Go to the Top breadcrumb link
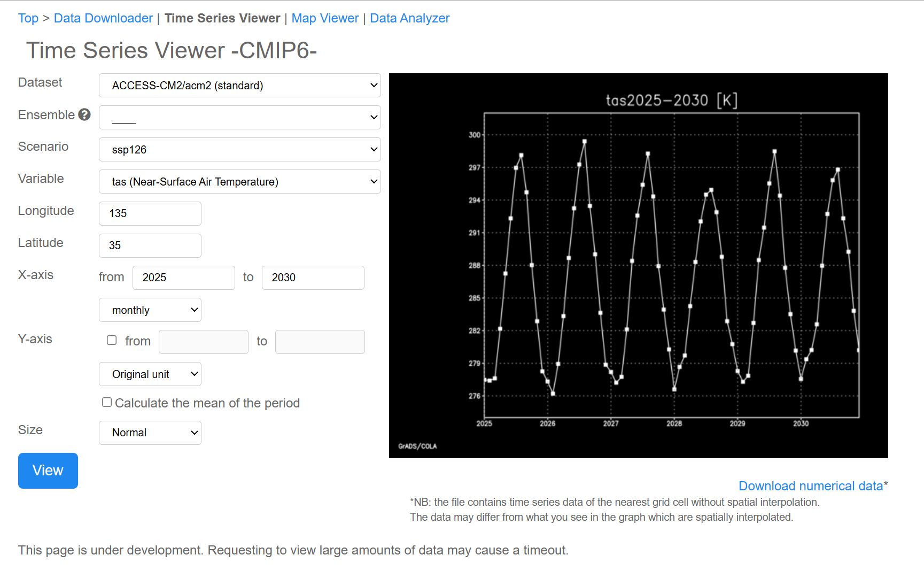The image size is (924, 578). pos(28,18)
